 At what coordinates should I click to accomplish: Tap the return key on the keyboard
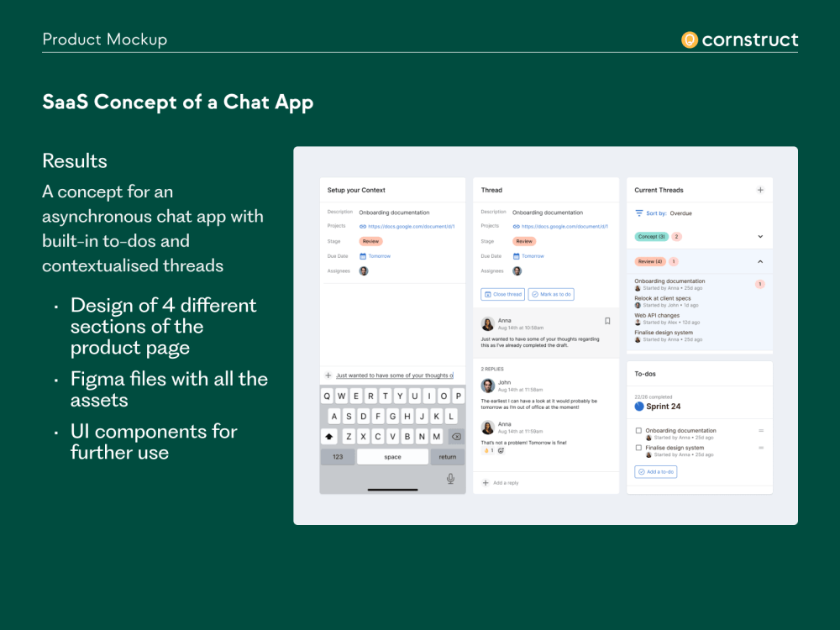pyautogui.click(x=448, y=457)
